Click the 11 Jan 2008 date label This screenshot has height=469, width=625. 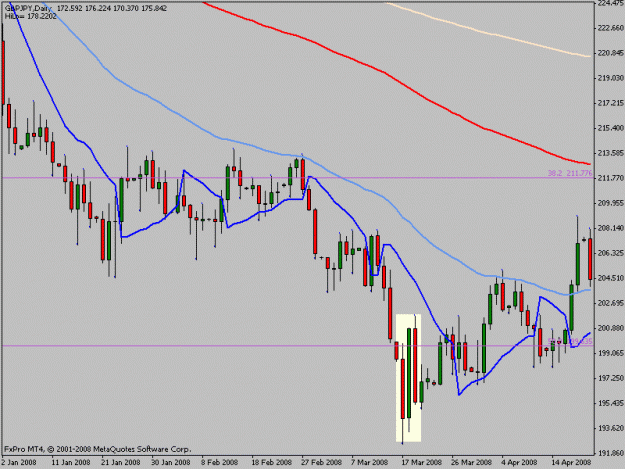[72, 463]
